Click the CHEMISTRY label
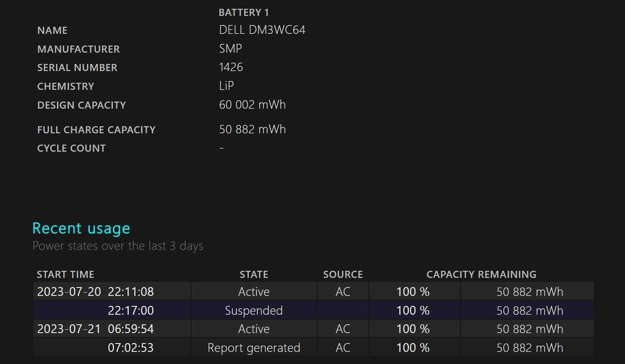The width and height of the screenshot is (625, 364). [x=66, y=87]
